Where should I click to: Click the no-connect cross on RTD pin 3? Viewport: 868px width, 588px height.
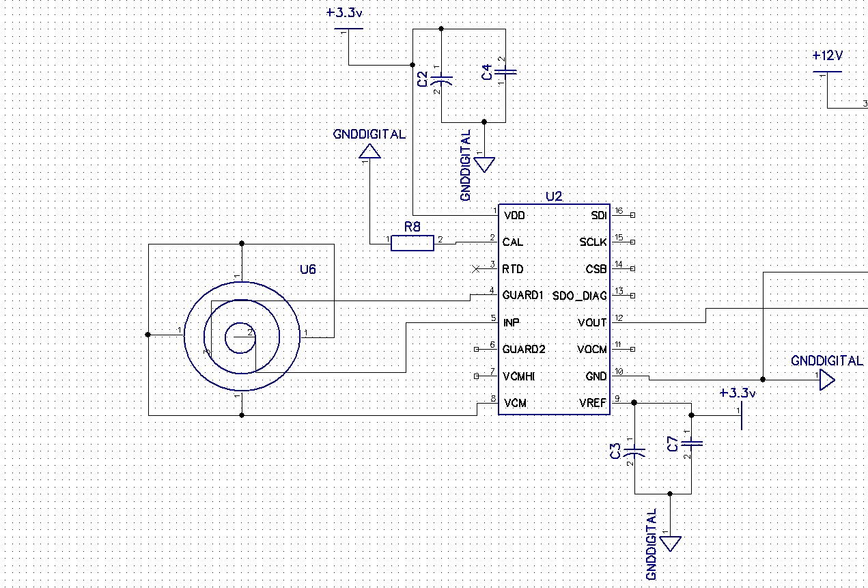[477, 269]
